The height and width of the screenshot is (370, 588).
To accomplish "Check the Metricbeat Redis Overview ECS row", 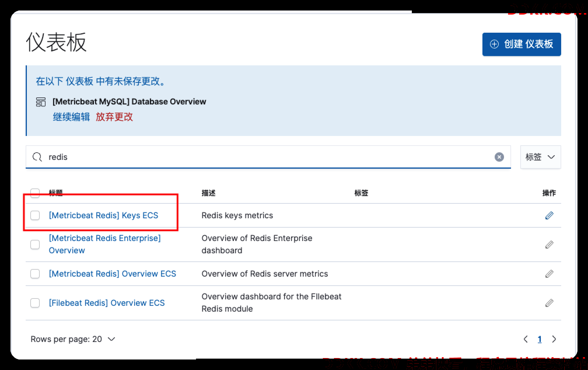I will click(35, 274).
